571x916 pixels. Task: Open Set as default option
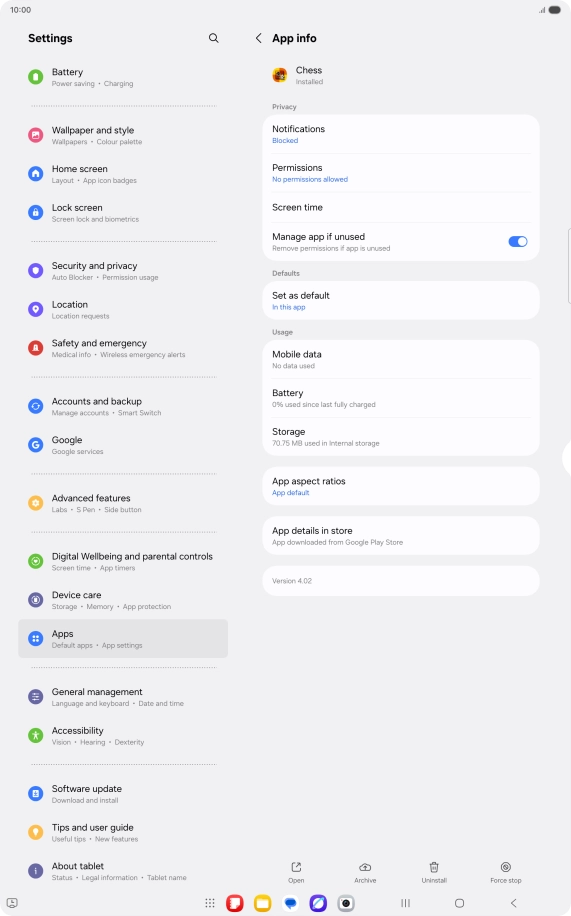coord(401,301)
